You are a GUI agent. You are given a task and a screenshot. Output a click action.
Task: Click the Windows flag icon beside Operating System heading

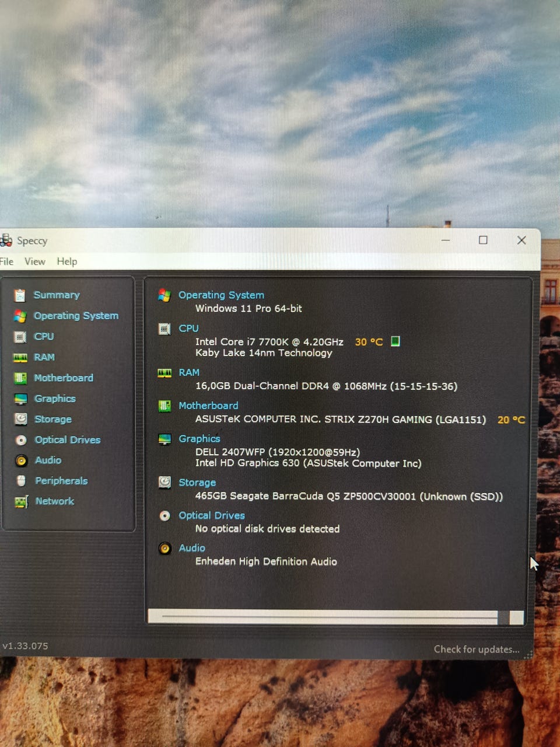164,295
